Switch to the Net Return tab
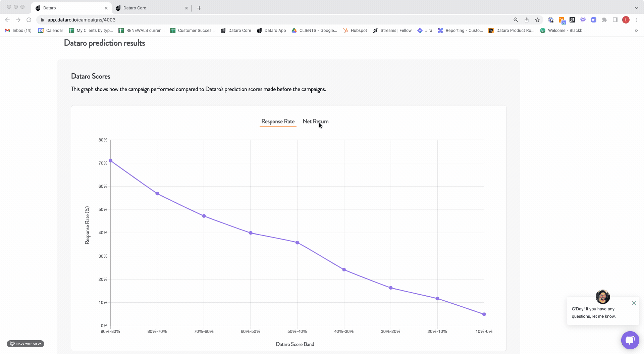644x354 pixels. coord(315,121)
